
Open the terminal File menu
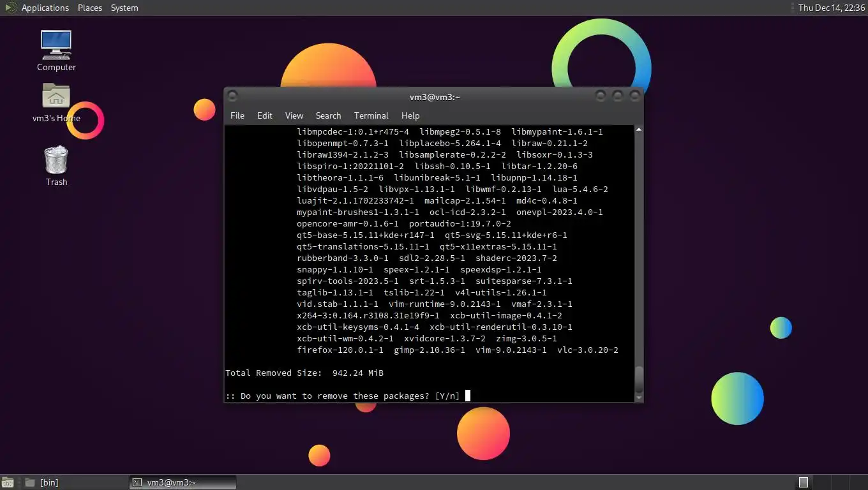coord(237,115)
